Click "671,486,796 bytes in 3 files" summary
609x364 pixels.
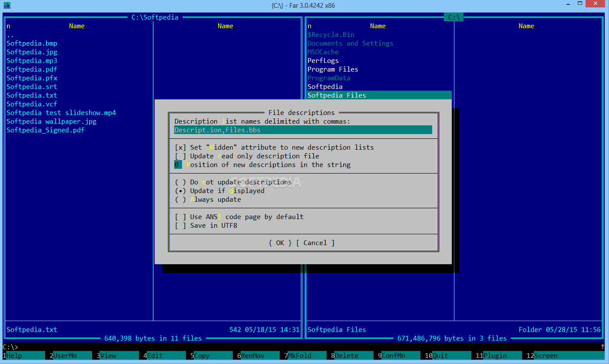[x=452, y=338]
